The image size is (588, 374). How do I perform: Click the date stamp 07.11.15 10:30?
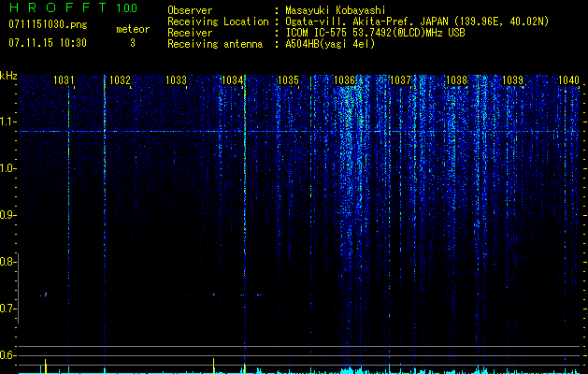48,43
